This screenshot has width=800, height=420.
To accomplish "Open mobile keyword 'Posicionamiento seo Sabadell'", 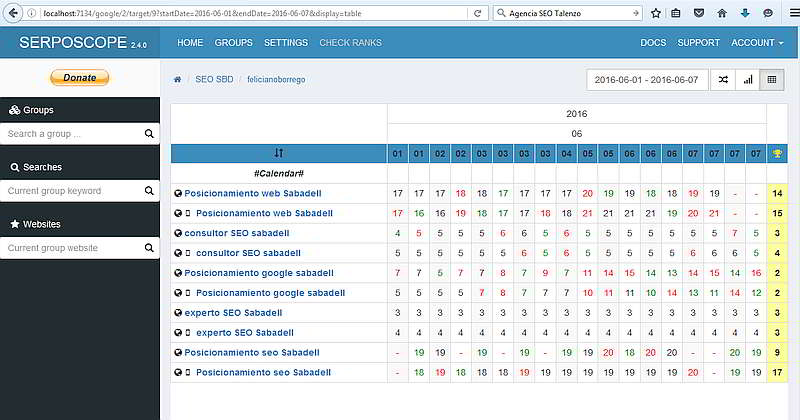I will tap(264, 373).
